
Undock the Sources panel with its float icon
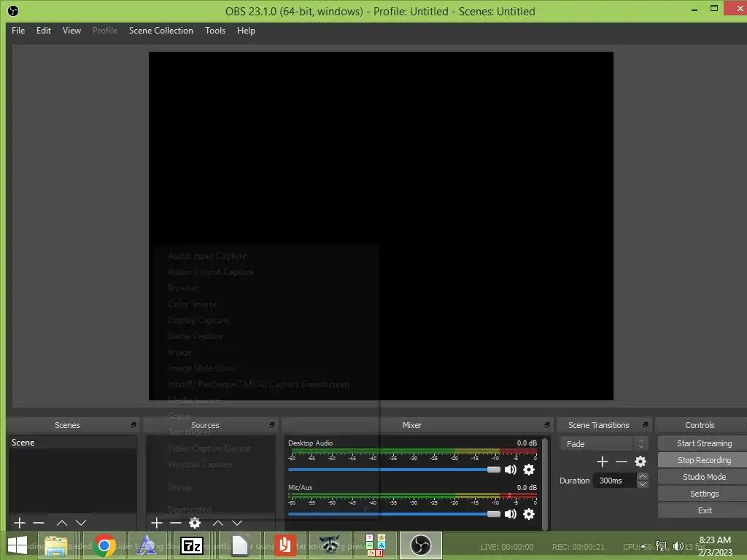(x=271, y=425)
